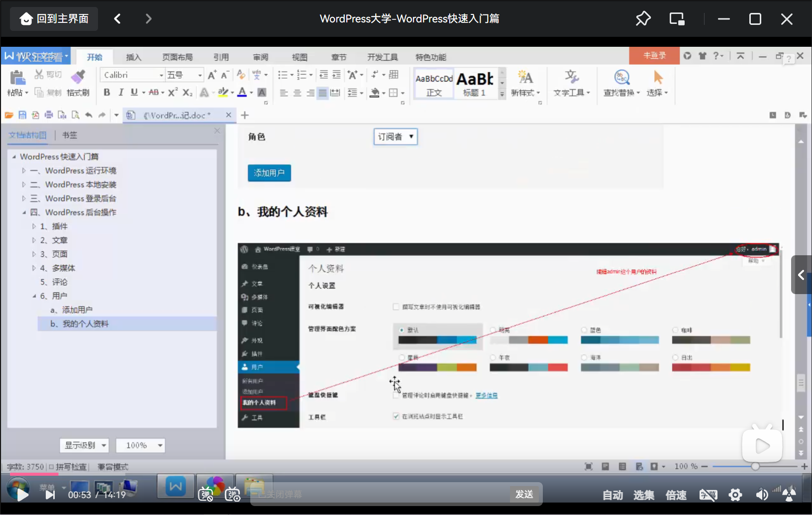Click the center alignment icon
This screenshot has width=812, height=515.
(x=297, y=93)
